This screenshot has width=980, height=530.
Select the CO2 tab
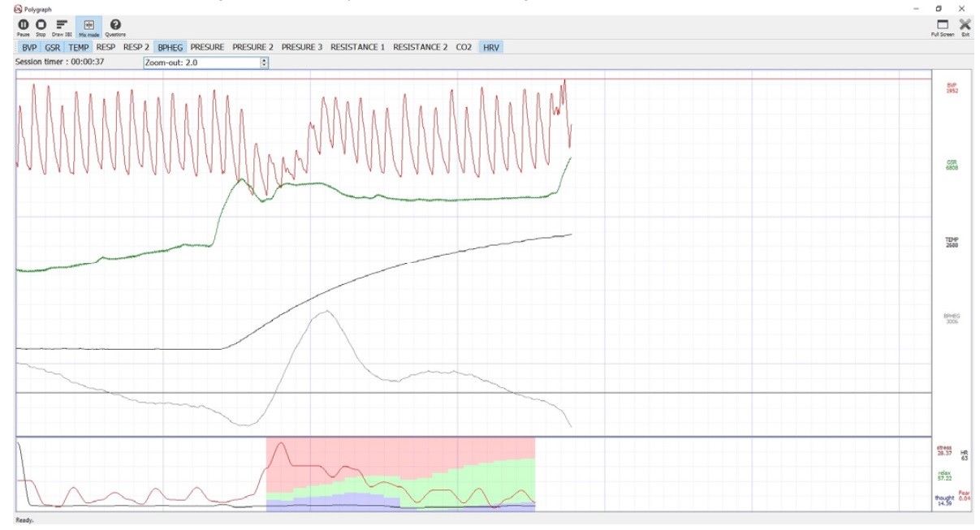[464, 47]
